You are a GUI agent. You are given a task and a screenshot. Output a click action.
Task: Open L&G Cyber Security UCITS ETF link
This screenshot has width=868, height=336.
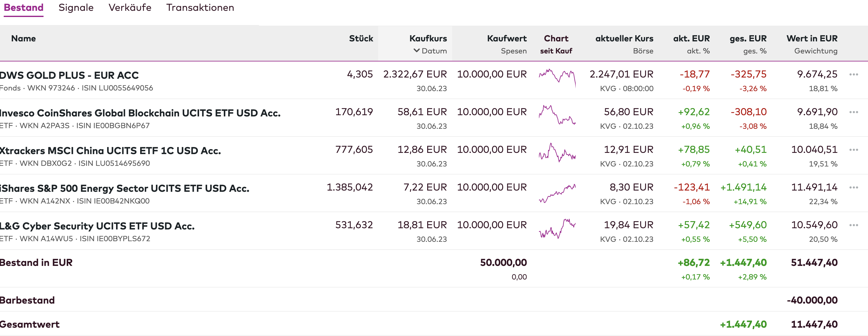click(x=97, y=226)
